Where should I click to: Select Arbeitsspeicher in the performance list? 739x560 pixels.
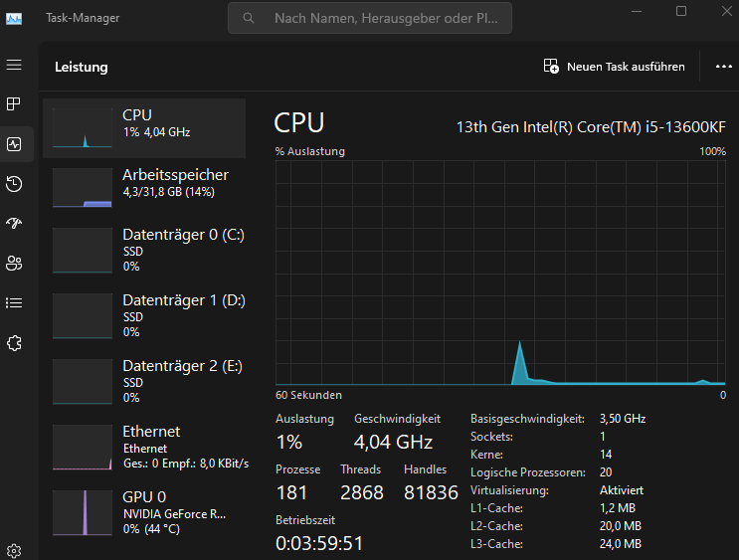coord(144,187)
